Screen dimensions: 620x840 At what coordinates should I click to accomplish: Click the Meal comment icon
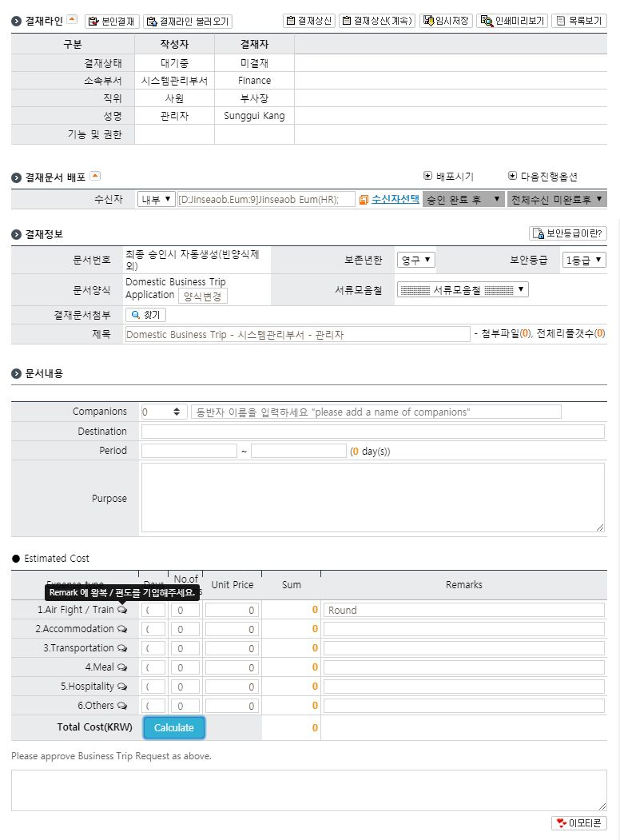[122, 667]
